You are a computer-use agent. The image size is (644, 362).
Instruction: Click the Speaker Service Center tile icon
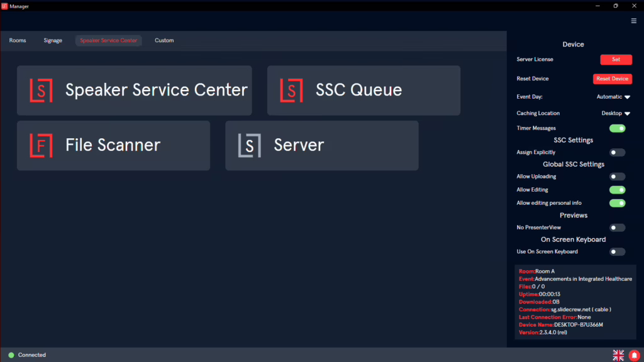point(41,90)
